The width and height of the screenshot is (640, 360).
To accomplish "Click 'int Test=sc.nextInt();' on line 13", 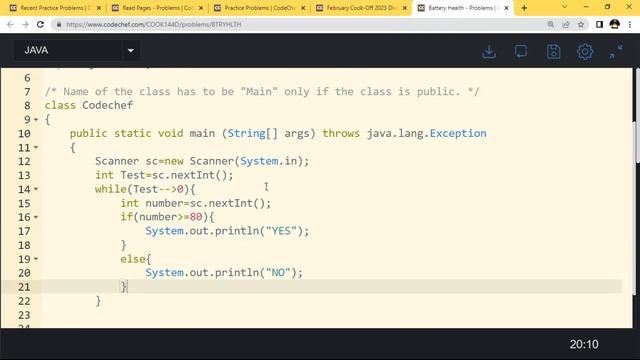I will 164,175.
